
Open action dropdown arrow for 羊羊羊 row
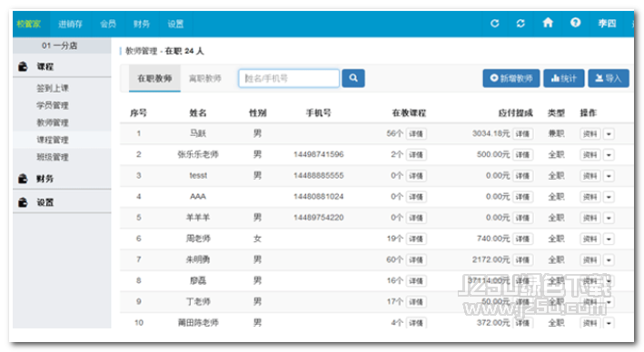point(609,218)
